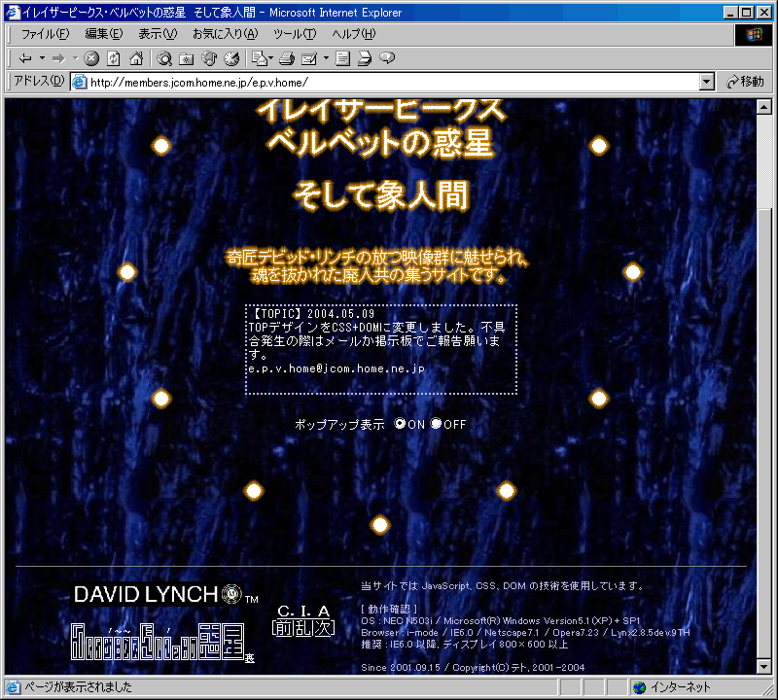This screenshot has width=778, height=700.
Task: Open the 編集(E) menu
Action: tap(104, 34)
